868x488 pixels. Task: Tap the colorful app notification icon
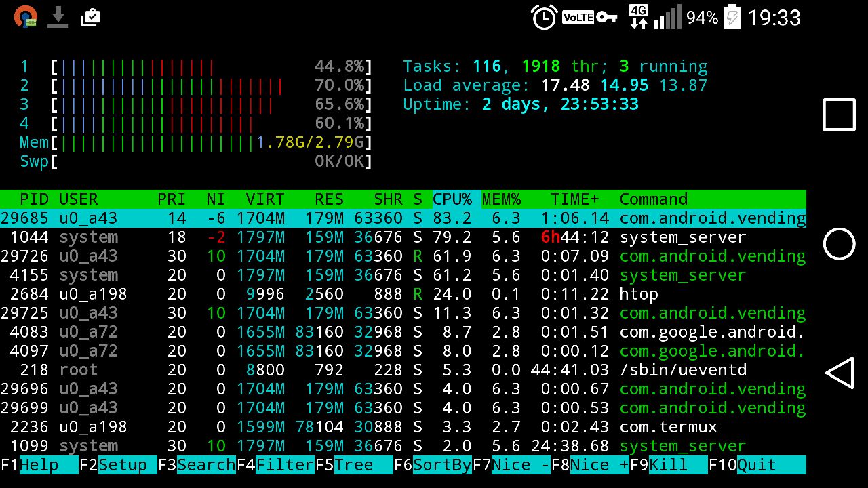coord(26,17)
